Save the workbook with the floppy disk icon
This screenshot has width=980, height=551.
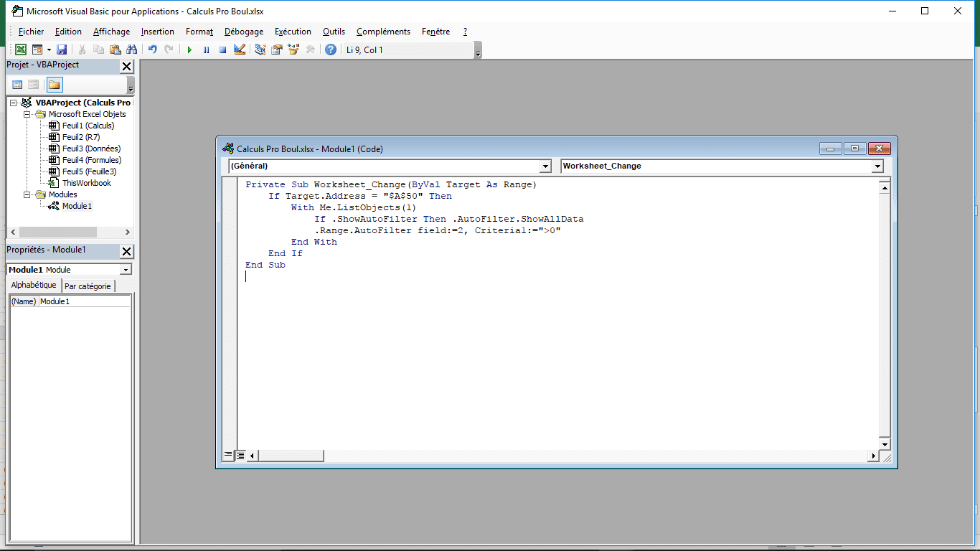(x=62, y=50)
